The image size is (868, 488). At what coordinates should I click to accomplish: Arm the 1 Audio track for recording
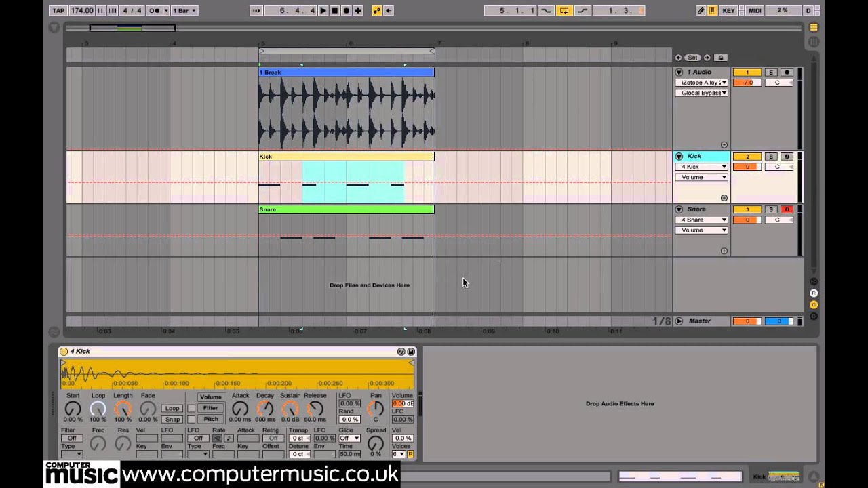coord(787,72)
